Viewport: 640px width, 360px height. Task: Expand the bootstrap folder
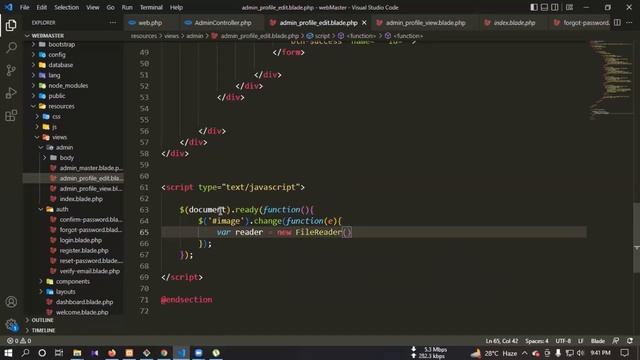pos(62,44)
